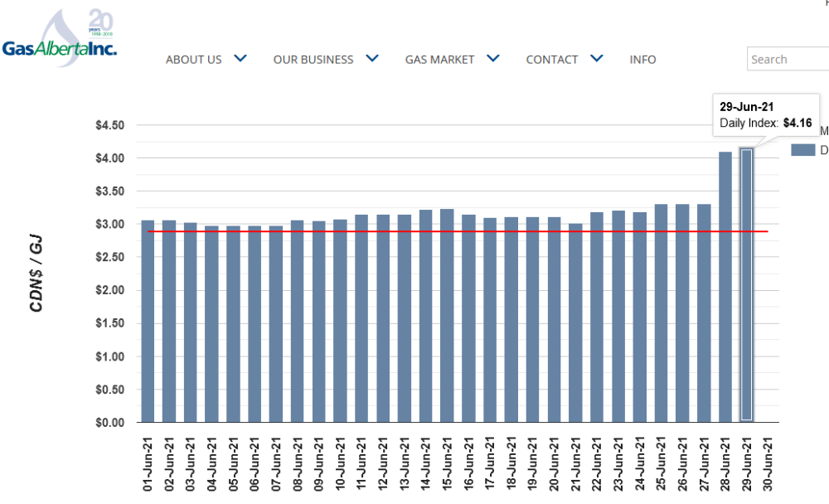Click the 28-Jun-21 bar in chart
The image size is (829, 504).
(x=725, y=286)
